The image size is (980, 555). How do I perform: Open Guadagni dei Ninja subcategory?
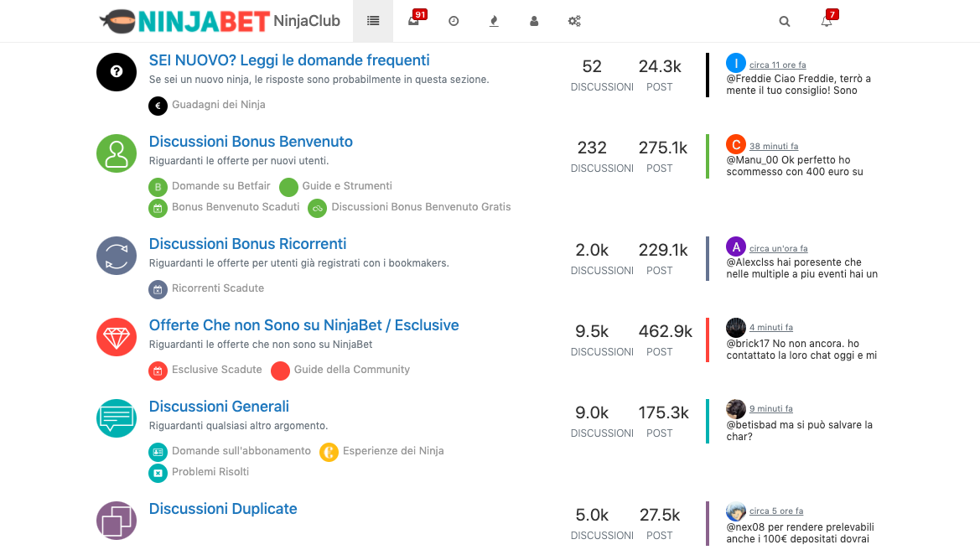(x=218, y=105)
